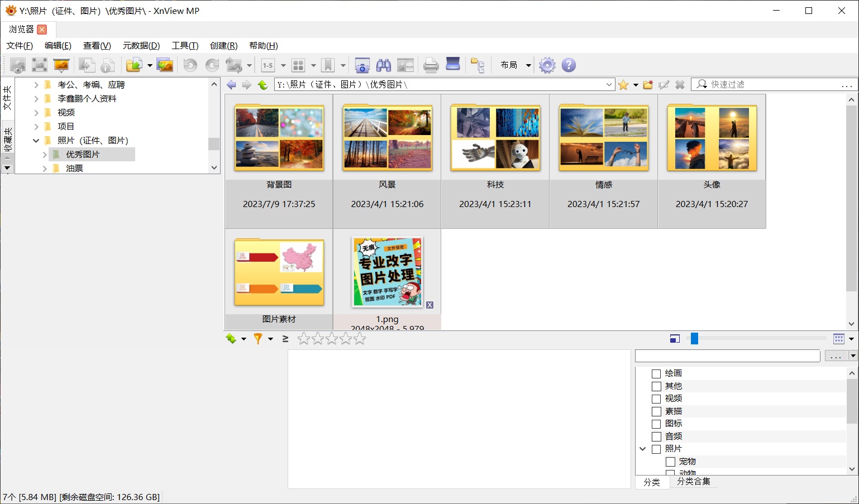This screenshot has height=504, width=859.
Task: Open the address path dropdown arrow
Action: pyautogui.click(x=609, y=85)
